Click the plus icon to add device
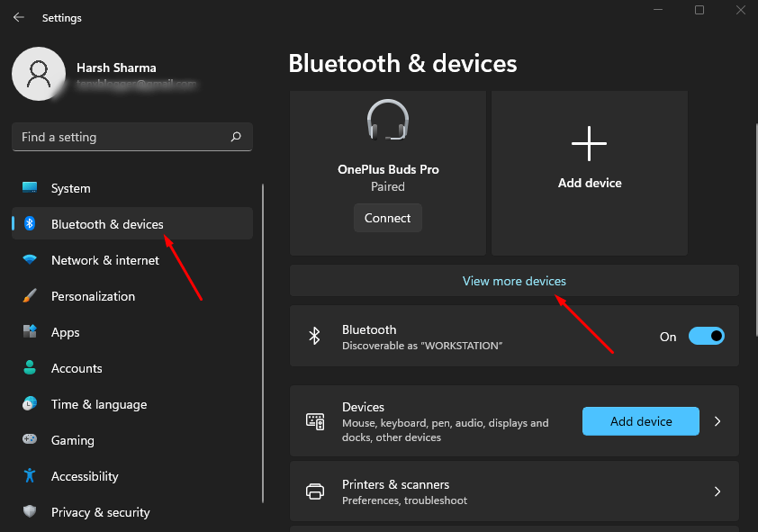The height and width of the screenshot is (532, 758). click(x=590, y=143)
